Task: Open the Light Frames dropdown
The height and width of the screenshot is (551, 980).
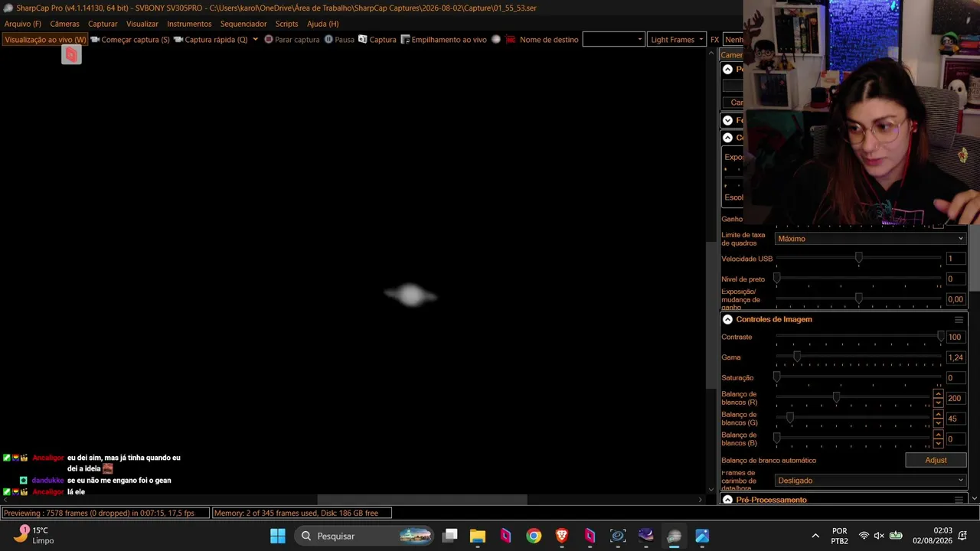Action: [677, 39]
